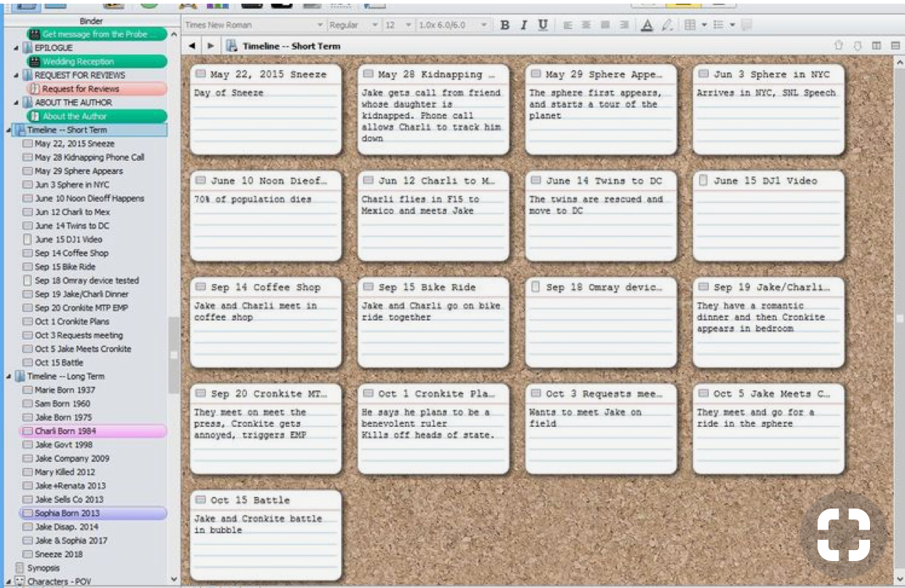The image size is (905, 588).
Task: Collapse the EPILOGUE folder in binder
Action: pos(16,48)
